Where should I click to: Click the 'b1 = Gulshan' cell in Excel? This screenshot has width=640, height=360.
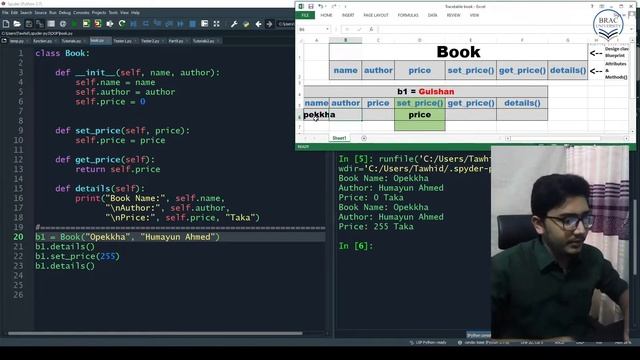[425, 91]
